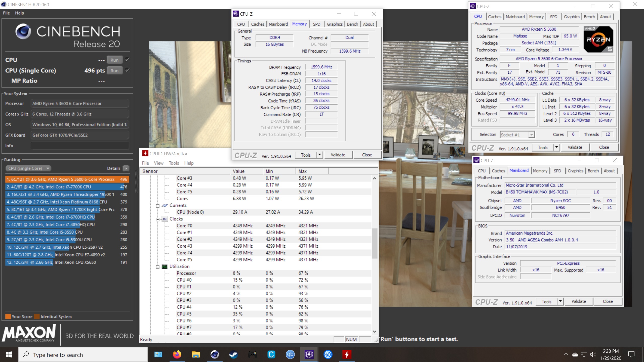Viewport: 644px width, 362px height.
Task: Open Graphics tab in Mainboard CPU-Z window
Action: 575,171
